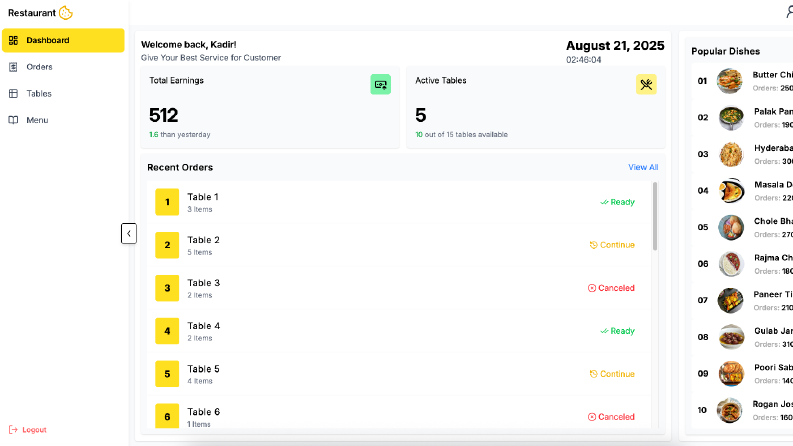Click the 'Give Your Best Service for Customer' subtitle
Viewport: 793px width, 446px height.
[211, 58]
